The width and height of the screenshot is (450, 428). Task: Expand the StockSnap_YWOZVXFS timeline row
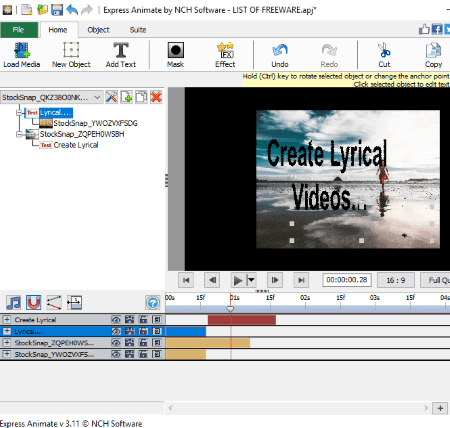pos(7,354)
